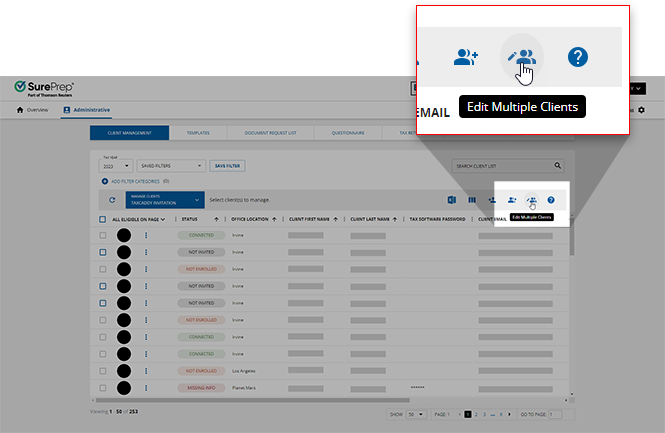Open the Help question mark icon
The image size is (665, 433).
pos(551,201)
